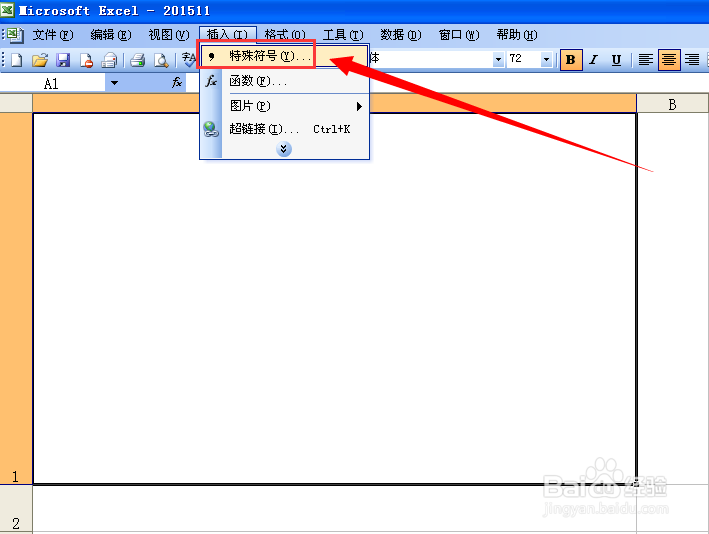Align text left

(645, 60)
